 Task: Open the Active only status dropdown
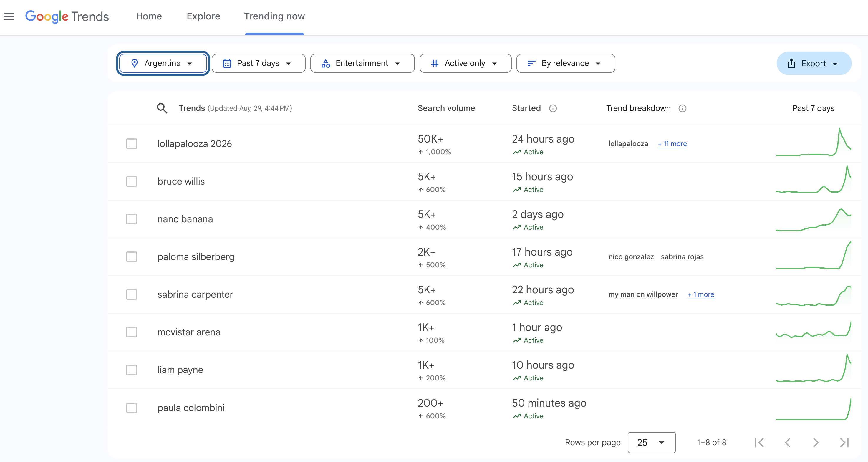click(x=465, y=63)
